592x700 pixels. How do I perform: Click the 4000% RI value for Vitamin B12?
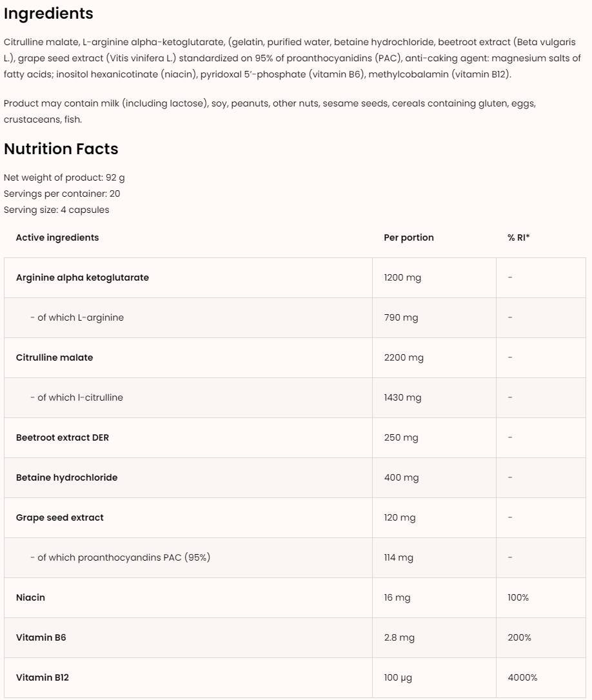522,677
